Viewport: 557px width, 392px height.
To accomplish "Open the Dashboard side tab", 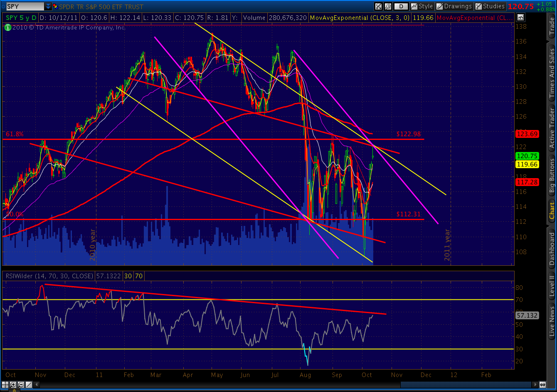I will click(x=552, y=248).
